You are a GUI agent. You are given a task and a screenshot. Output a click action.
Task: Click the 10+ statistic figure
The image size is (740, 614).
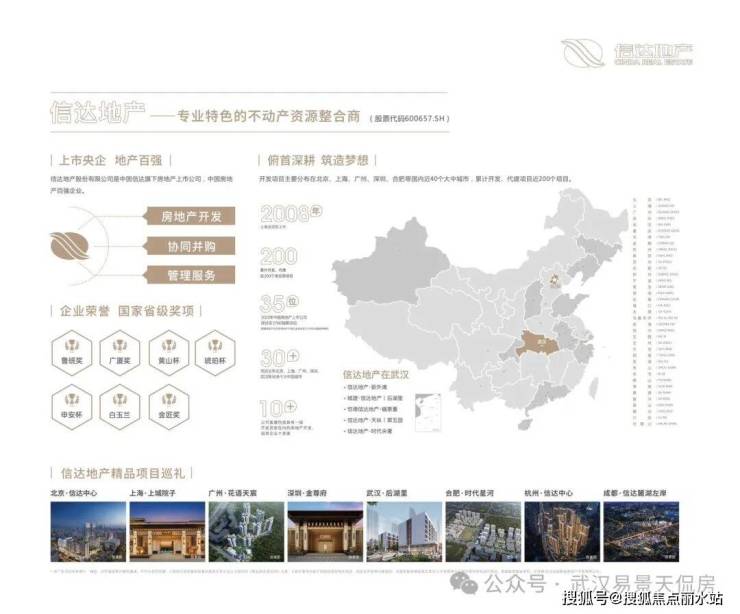tap(278, 408)
